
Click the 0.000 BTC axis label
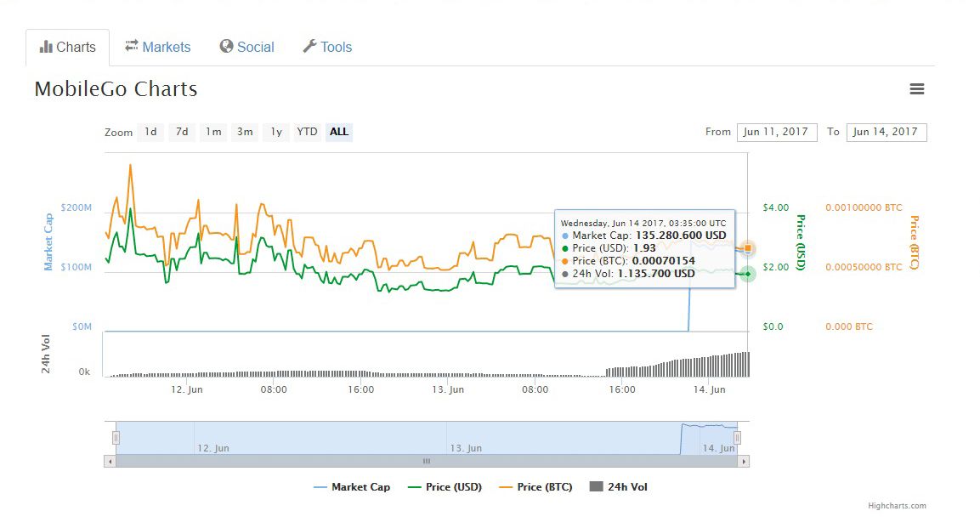pos(849,326)
